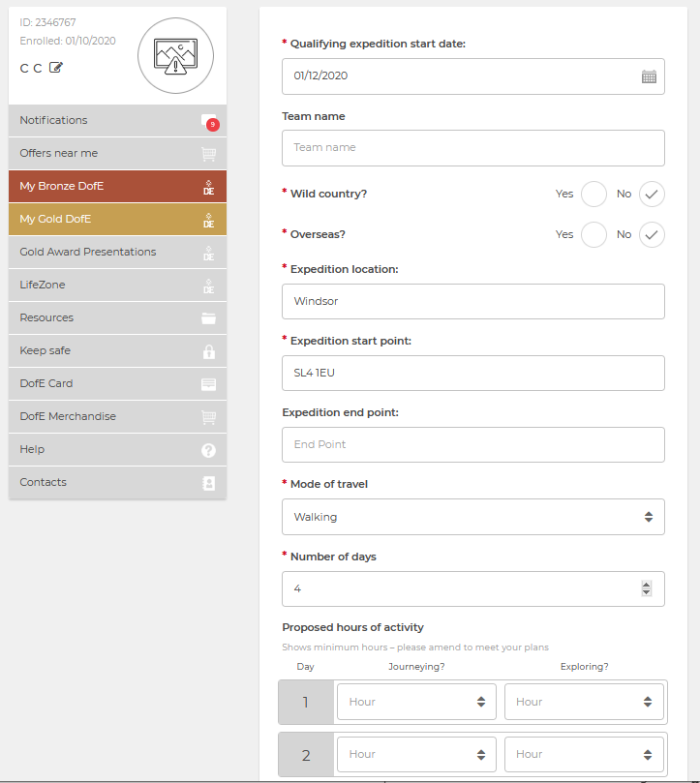Open Day 1 Journeying hour dropdown
700x783 pixels.
click(416, 702)
